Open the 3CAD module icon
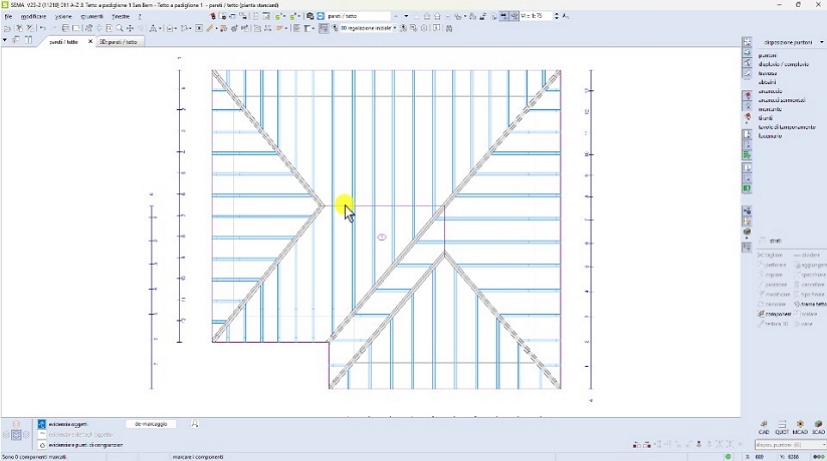Viewport: 827px width, 461px height. tap(818, 426)
